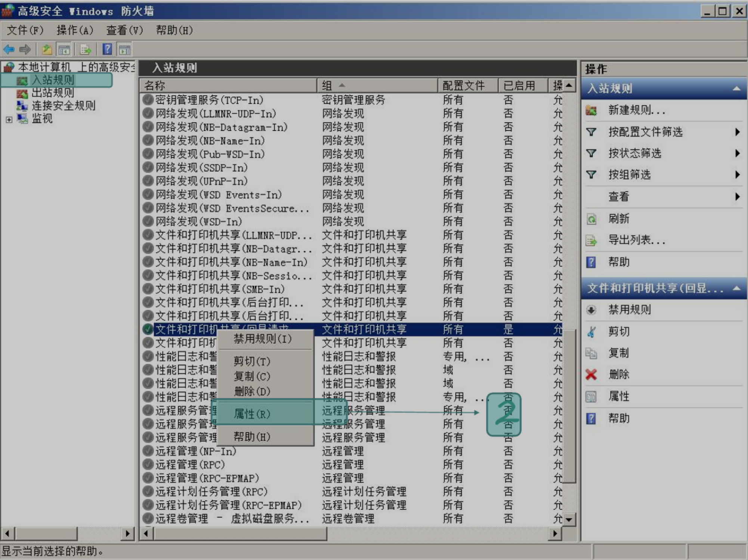748x560 pixels.
Task: Click 导出列表... in actions pane
Action: (x=636, y=240)
